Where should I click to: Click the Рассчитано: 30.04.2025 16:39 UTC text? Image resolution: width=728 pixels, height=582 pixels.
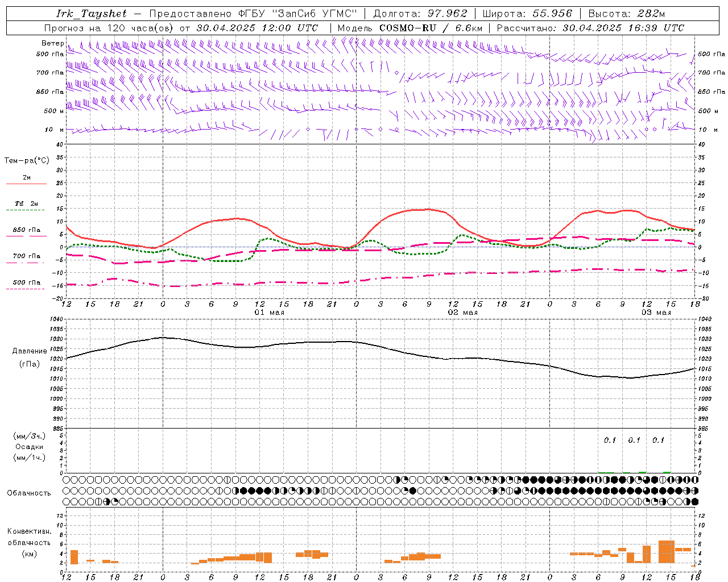coord(590,28)
